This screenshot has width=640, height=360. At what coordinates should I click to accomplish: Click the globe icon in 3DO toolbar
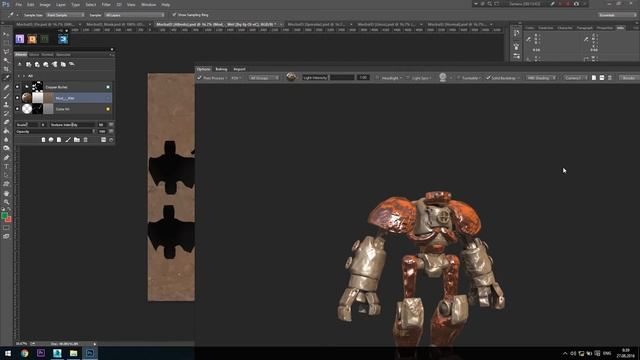pos(443,77)
